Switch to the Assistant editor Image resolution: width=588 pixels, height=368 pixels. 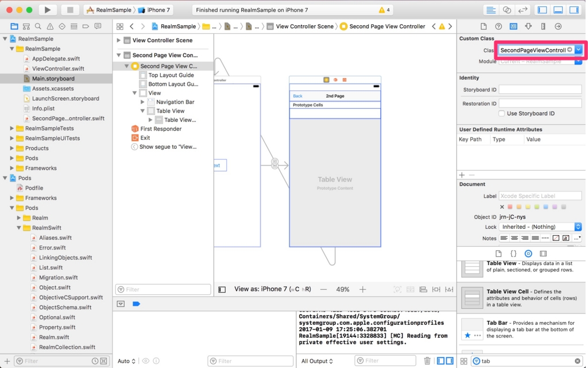pyautogui.click(x=506, y=10)
